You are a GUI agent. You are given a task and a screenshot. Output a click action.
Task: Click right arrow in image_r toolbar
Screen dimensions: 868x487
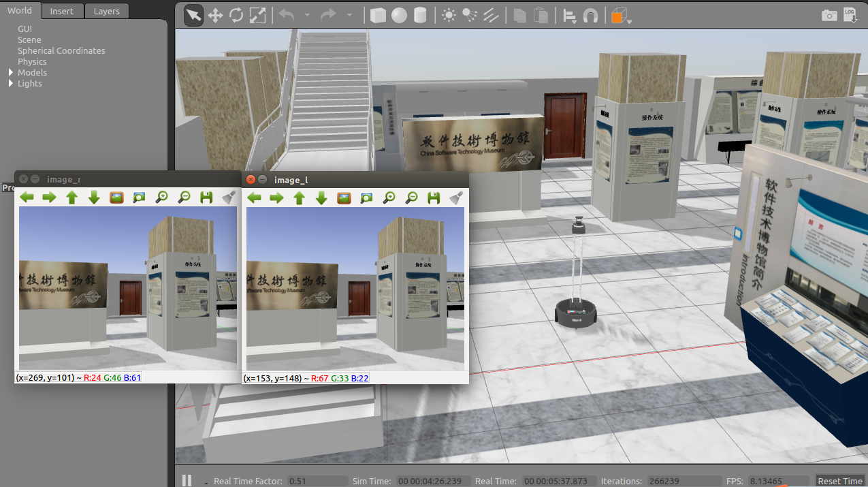coord(49,198)
